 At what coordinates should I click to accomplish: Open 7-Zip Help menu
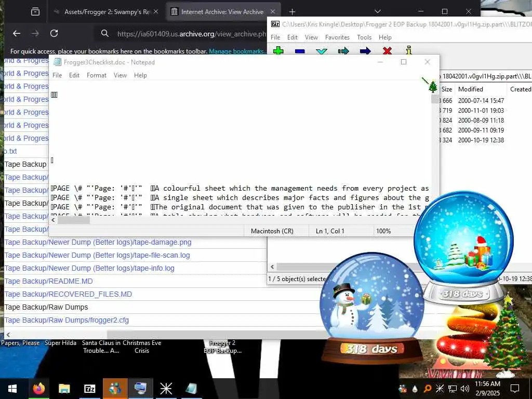tap(385, 37)
